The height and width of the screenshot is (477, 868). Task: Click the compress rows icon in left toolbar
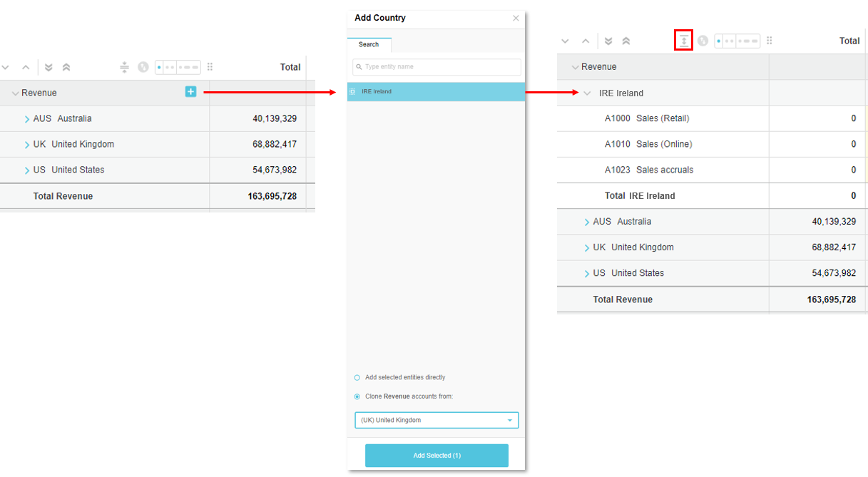click(124, 68)
